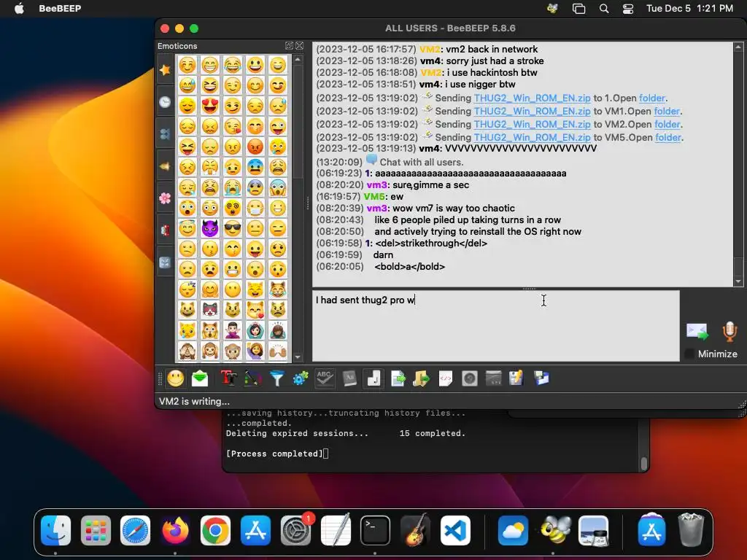Viewport: 747px width, 560px height.
Task: Open the chat font selector icon
Action: [228, 379]
